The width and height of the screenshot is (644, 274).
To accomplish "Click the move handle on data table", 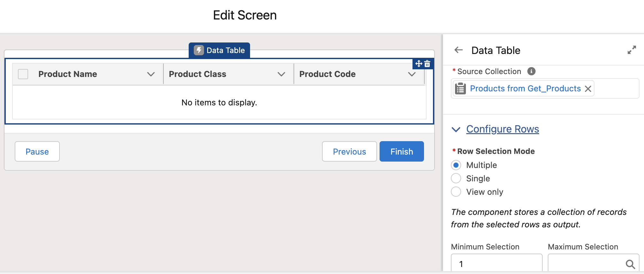I will (x=419, y=64).
